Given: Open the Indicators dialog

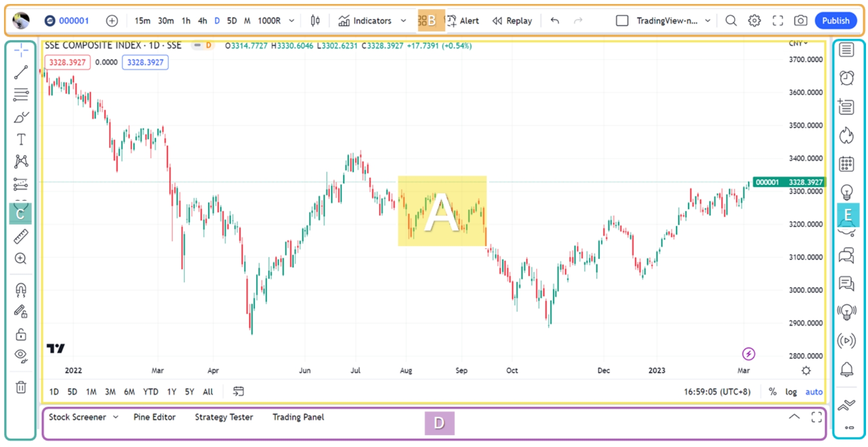Looking at the screenshot, I should coord(365,20).
